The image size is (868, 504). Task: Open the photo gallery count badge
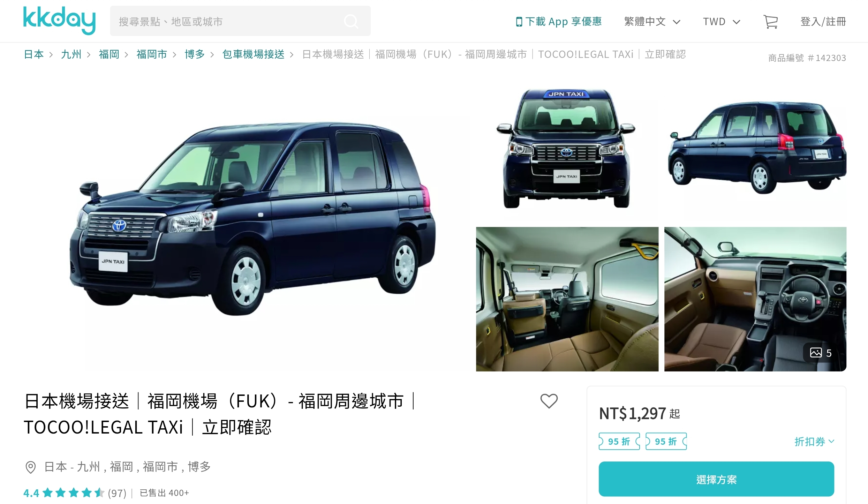click(821, 353)
